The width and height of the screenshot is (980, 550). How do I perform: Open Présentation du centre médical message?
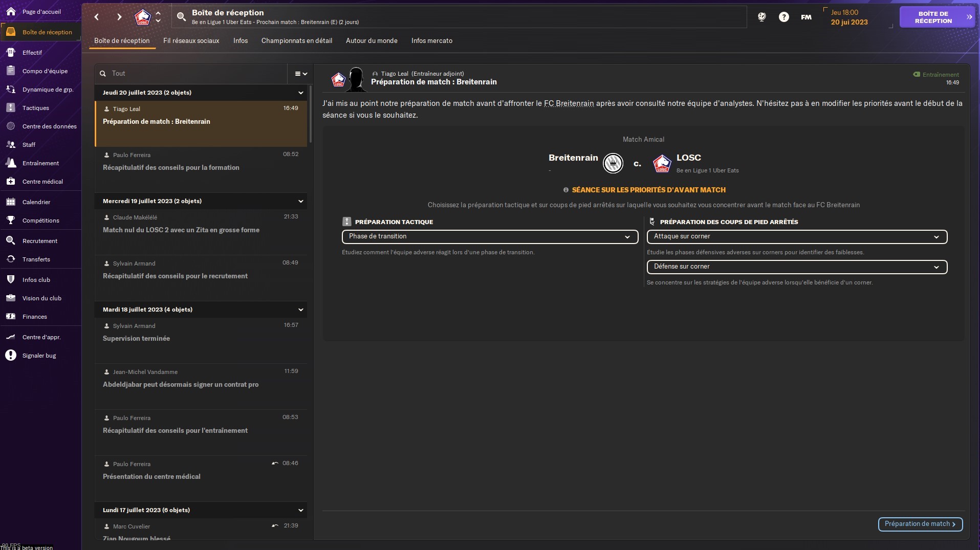click(x=201, y=478)
